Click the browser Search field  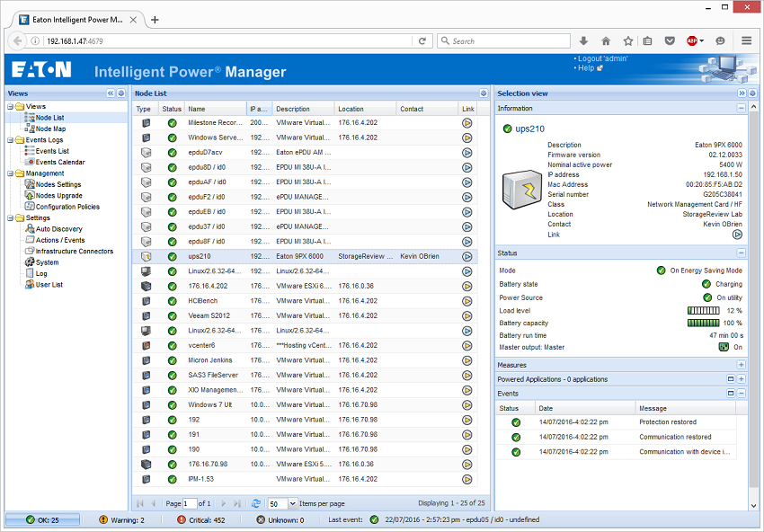504,41
